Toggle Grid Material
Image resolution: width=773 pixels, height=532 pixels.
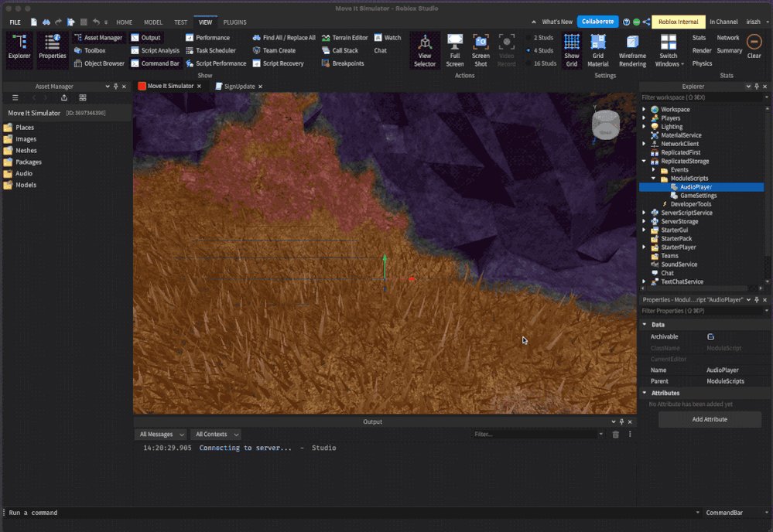point(598,50)
